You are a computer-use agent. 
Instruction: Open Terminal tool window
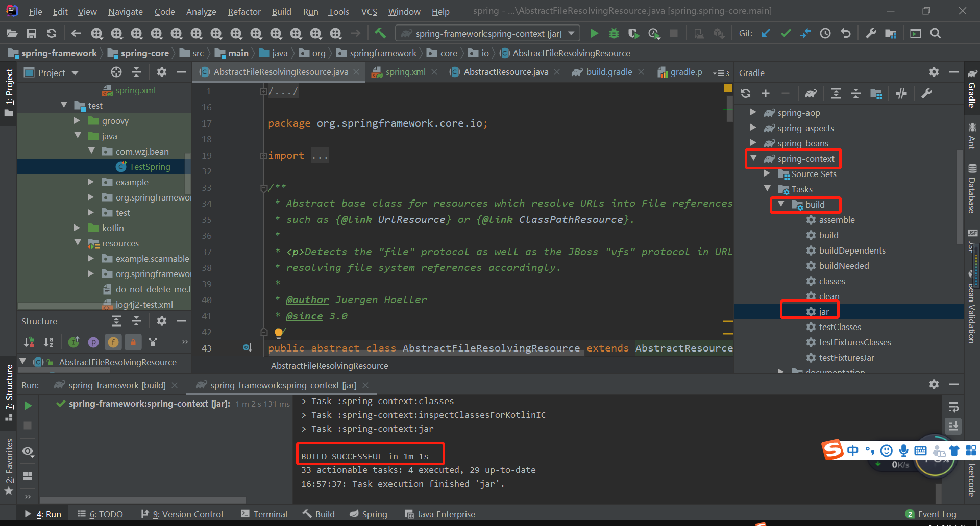tap(264, 514)
